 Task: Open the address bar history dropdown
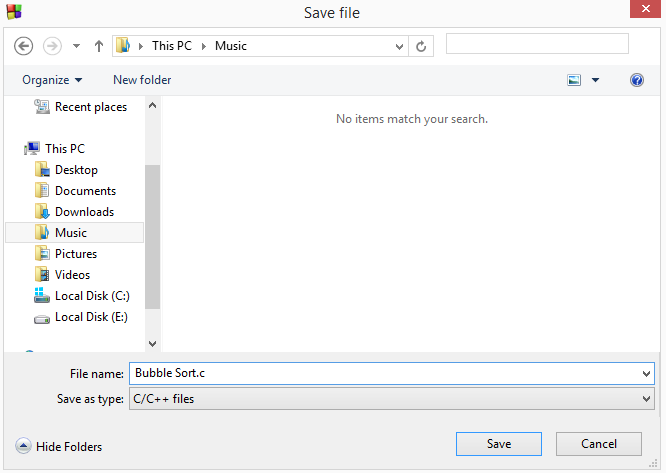pos(399,46)
